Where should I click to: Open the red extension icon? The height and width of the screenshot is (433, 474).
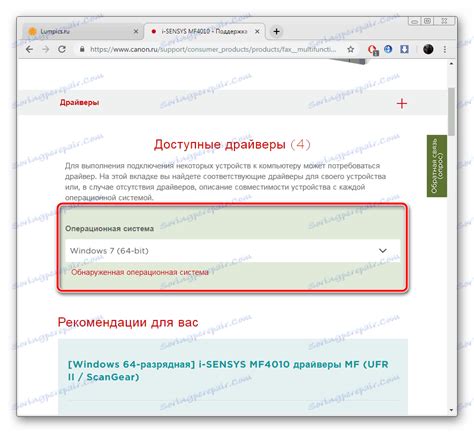click(372, 50)
